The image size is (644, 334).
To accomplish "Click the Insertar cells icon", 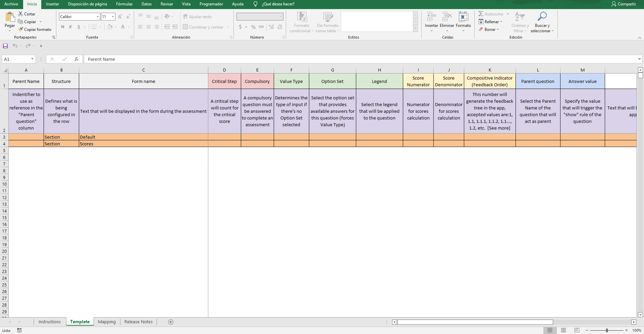I will [431, 17].
